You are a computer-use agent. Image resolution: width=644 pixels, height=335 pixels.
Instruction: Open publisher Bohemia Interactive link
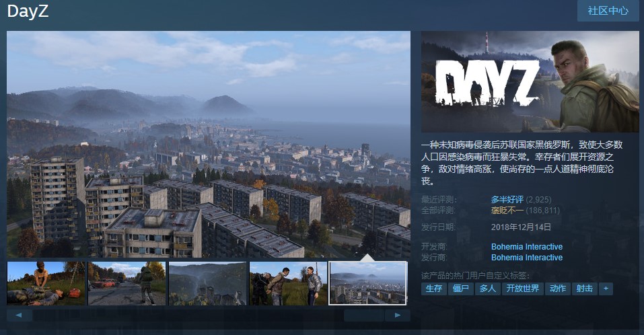(x=527, y=258)
